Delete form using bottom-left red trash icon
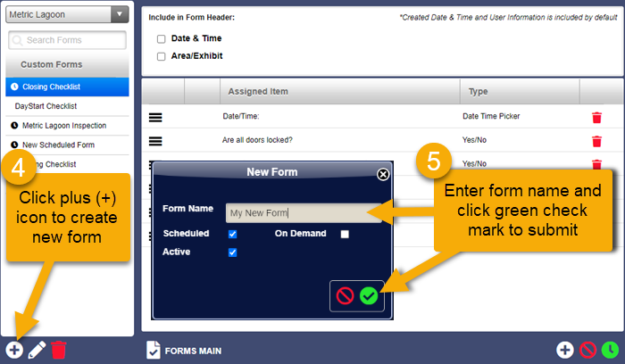The height and width of the screenshot is (364, 625). 59,350
